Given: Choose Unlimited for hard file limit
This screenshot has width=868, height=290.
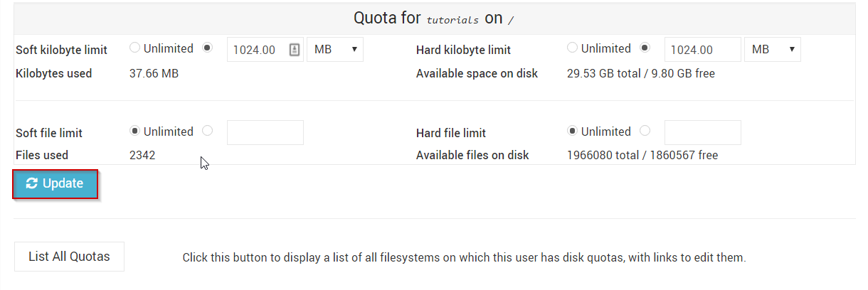Looking at the screenshot, I should 572,131.
